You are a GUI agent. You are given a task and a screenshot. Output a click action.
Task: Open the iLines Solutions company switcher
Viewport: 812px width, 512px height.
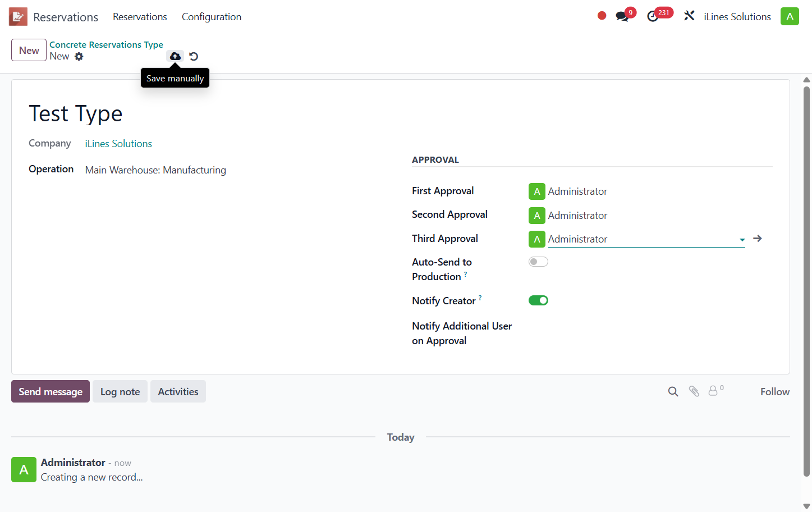pyautogui.click(x=737, y=17)
